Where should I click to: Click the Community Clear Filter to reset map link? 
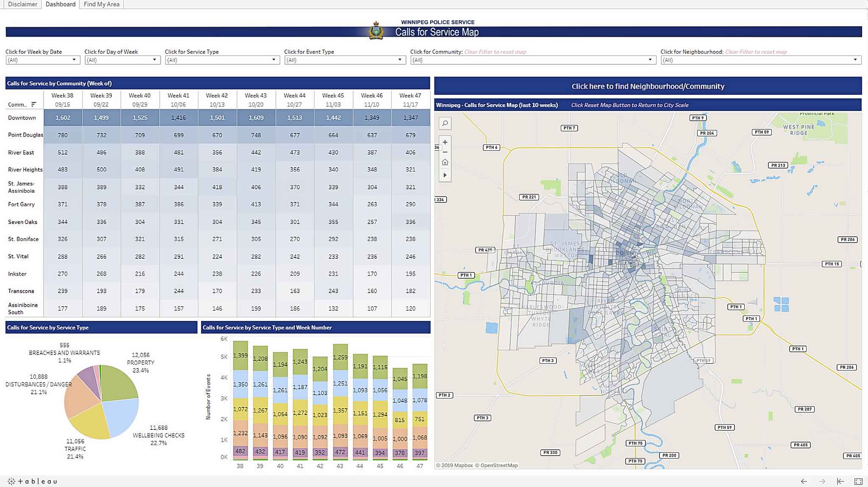[495, 52]
